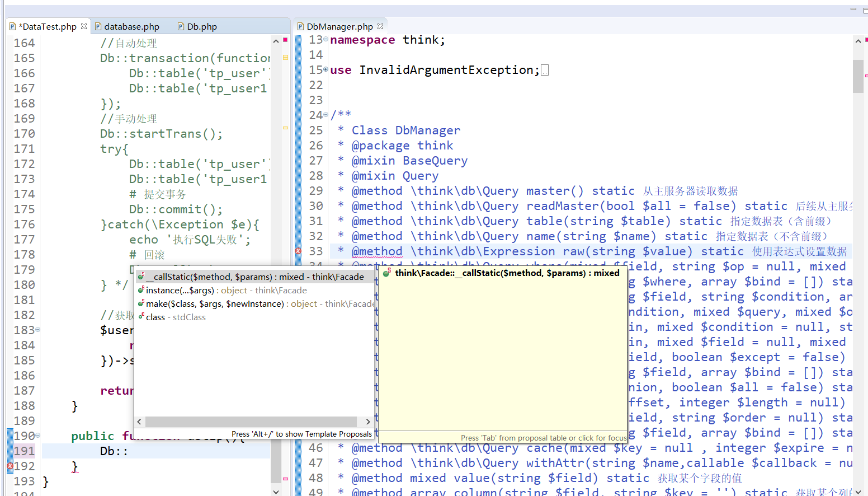Collapse the code fold at line 183
This screenshot has height=496, width=868.
click(x=38, y=330)
